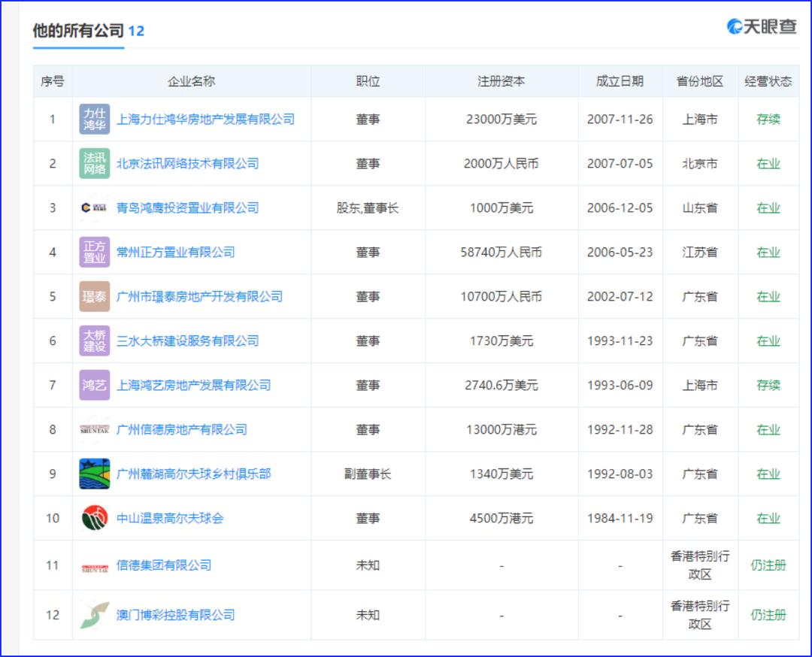Click the 天眼查 brand logo
Viewport: 812px width, 657px height.
762,27
